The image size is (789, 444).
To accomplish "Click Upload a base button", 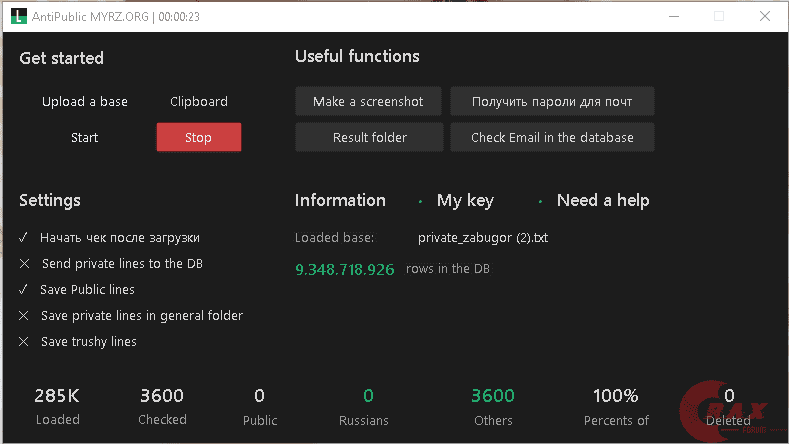I will coord(85,102).
